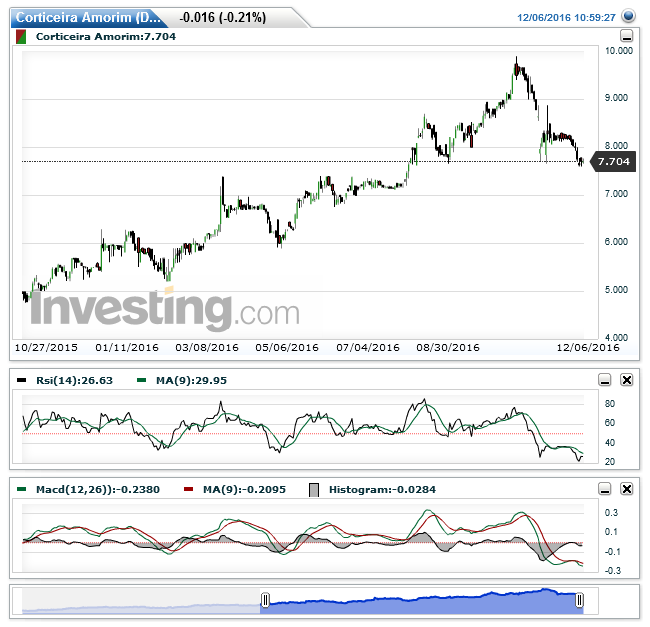Click the blue globe icon near the timestamp
This screenshot has height=627, width=650.
click(629, 16)
